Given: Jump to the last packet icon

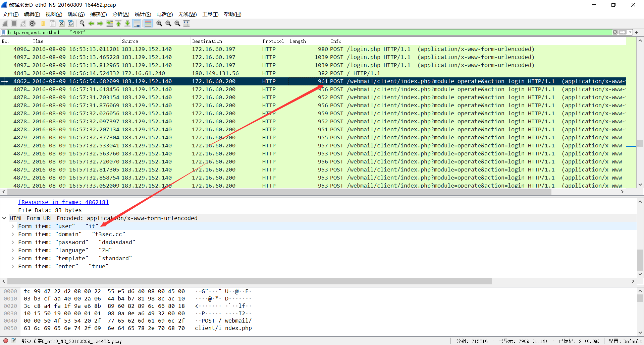Looking at the screenshot, I should [x=127, y=23].
